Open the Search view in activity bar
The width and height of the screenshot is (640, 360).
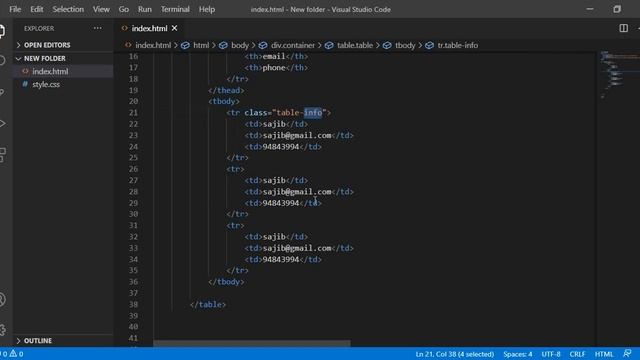pyautogui.click(x=2, y=60)
